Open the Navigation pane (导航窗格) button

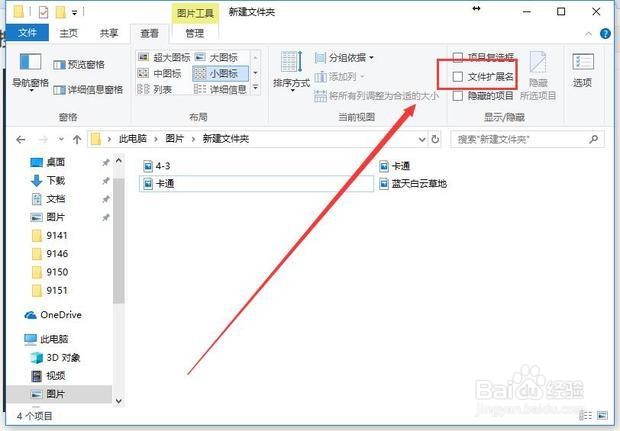pos(30,72)
